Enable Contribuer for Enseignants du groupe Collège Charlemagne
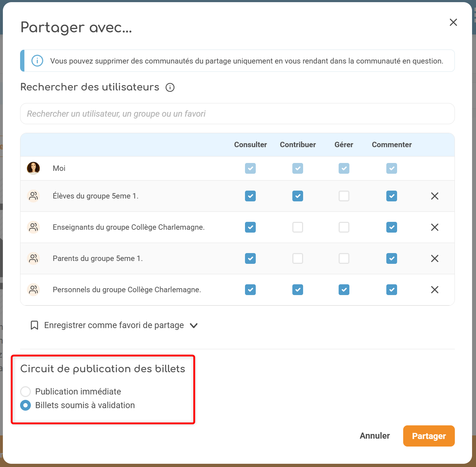The width and height of the screenshot is (476, 467). pyautogui.click(x=298, y=227)
